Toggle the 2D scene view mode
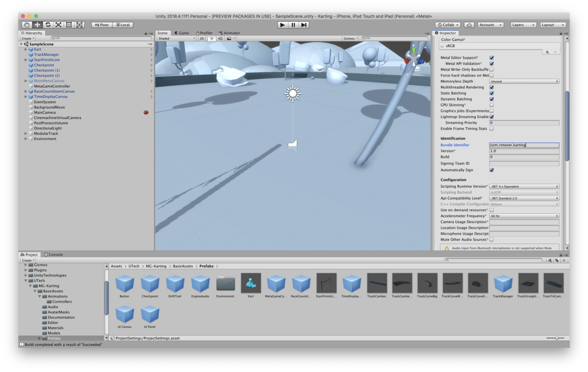 pyautogui.click(x=201, y=38)
